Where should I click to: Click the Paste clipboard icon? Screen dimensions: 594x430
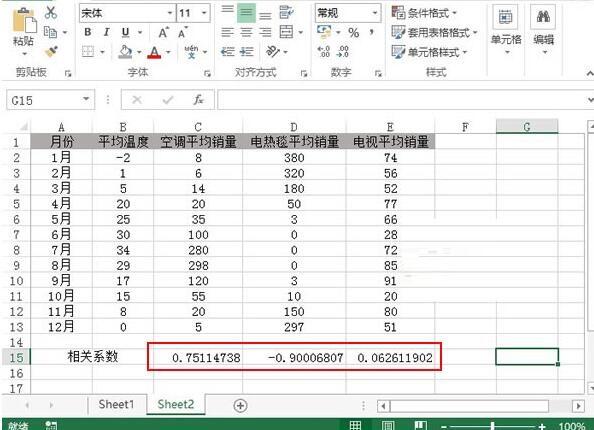tap(24, 21)
